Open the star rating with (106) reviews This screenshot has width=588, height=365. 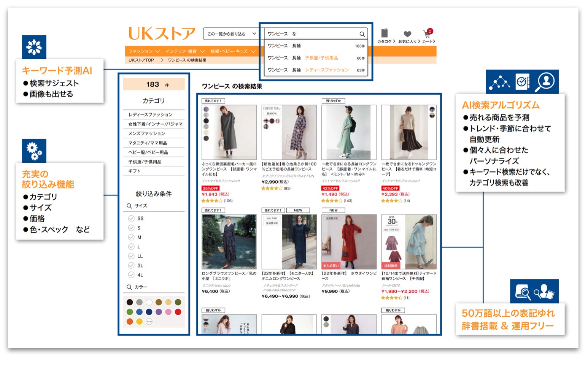pos(212,200)
